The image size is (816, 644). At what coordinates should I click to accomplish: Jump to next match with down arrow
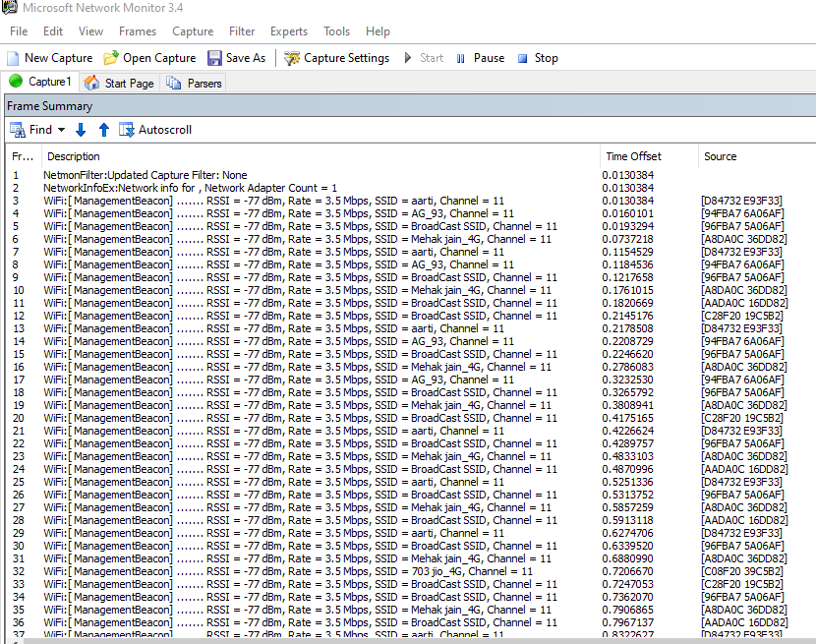click(x=81, y=130)
